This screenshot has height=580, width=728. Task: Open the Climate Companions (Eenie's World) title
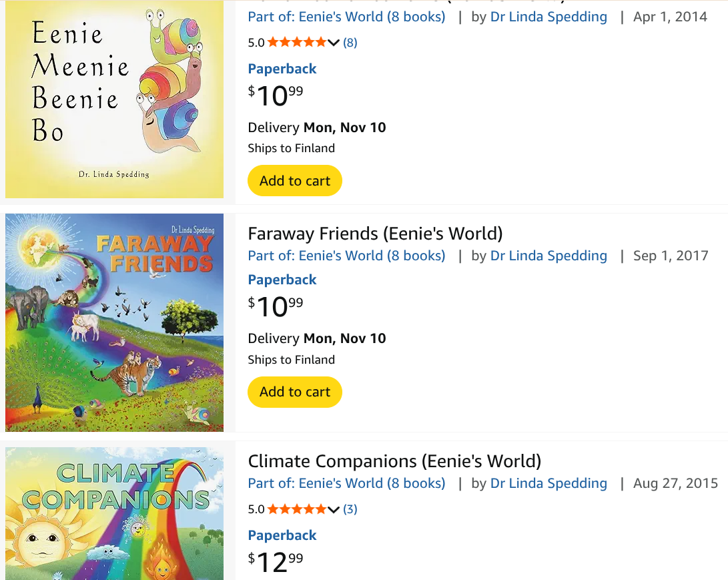394,461
